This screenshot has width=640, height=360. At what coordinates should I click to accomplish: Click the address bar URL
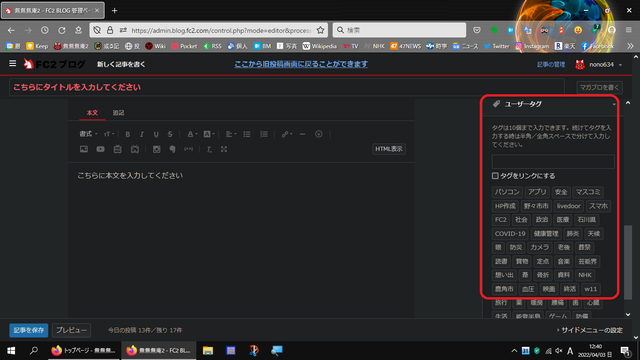pyautogui.click(x=221, y=30)
